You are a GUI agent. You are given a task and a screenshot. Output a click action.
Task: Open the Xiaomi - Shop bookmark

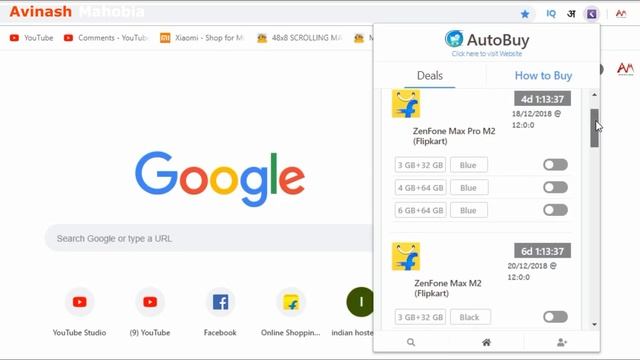(x=202, y=38)
